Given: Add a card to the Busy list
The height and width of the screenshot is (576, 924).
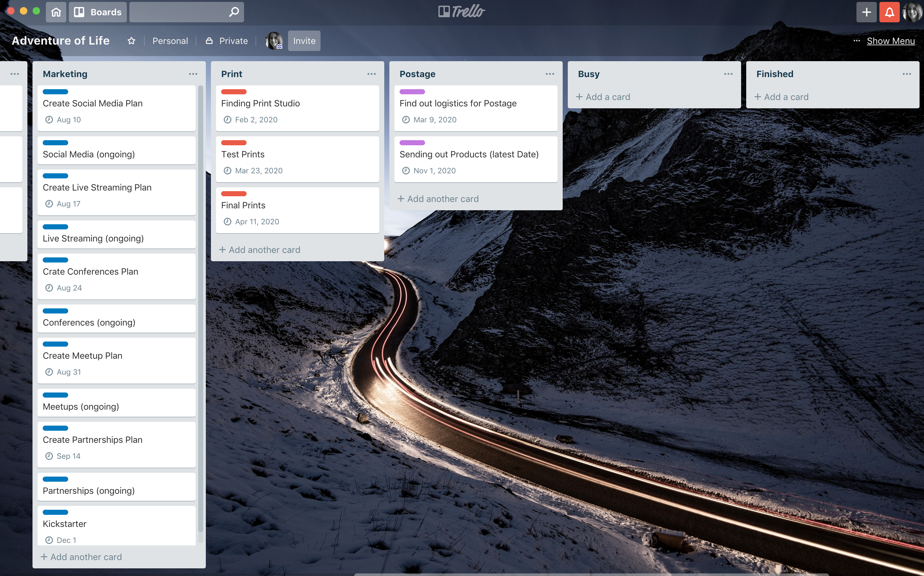Looking at the screenshot, I should [x=603, y=97].
